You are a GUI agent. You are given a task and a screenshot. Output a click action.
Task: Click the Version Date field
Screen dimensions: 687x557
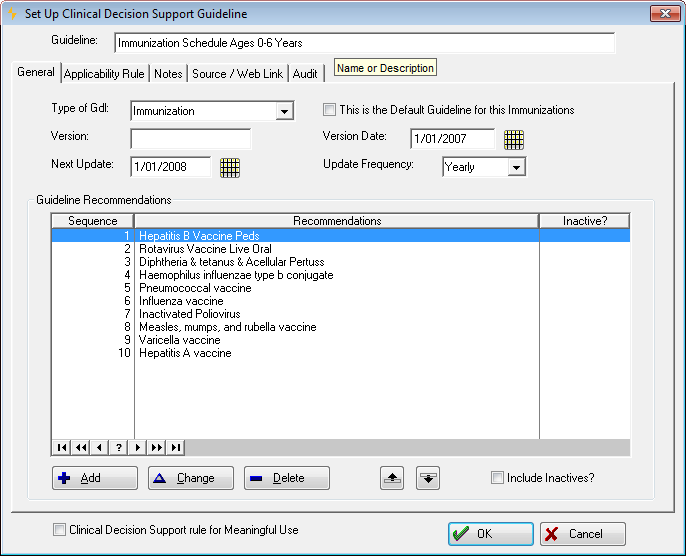[453, 139]
